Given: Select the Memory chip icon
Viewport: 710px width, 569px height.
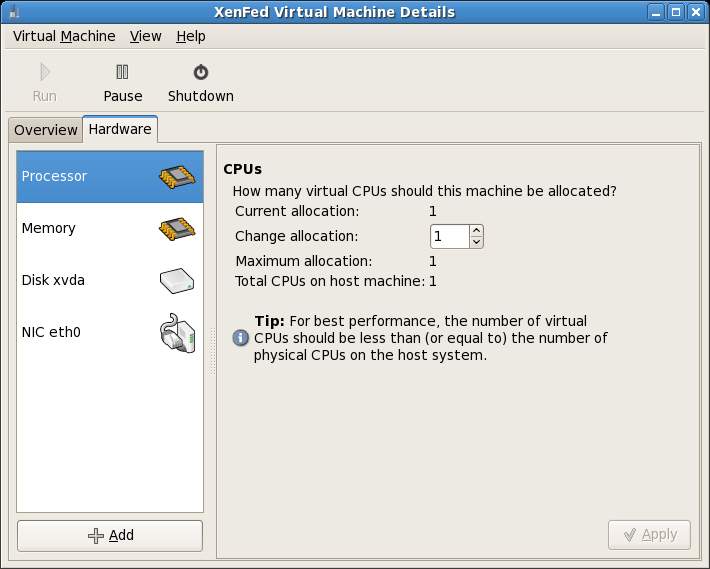Looking at the screenshot, I should click(x=177, y=229).
